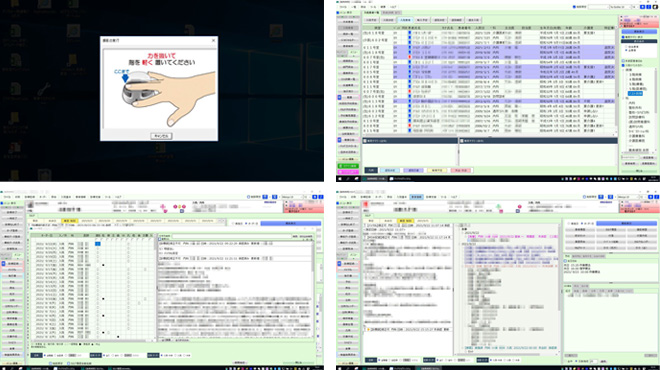Click the Windows Start button in patient list taskbar
Image resolution: width=660 pixels, height=370 pixels.
click(x=339, y=179)
